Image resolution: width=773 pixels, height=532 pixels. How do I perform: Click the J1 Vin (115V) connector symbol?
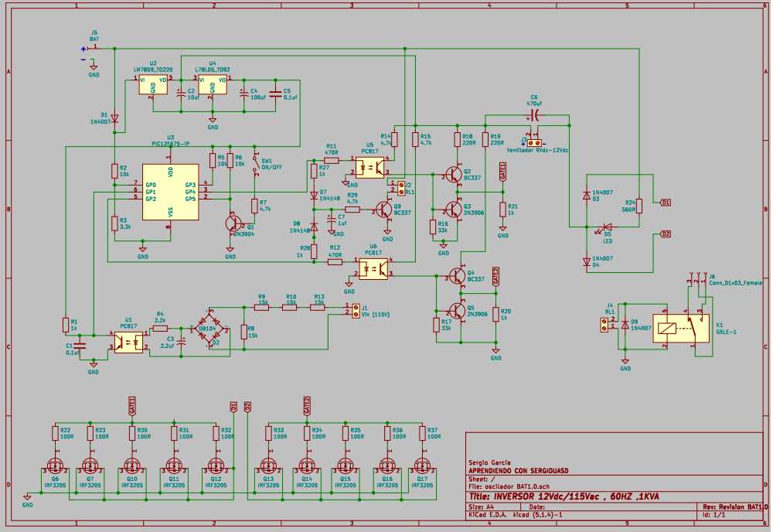coord(355,310)
